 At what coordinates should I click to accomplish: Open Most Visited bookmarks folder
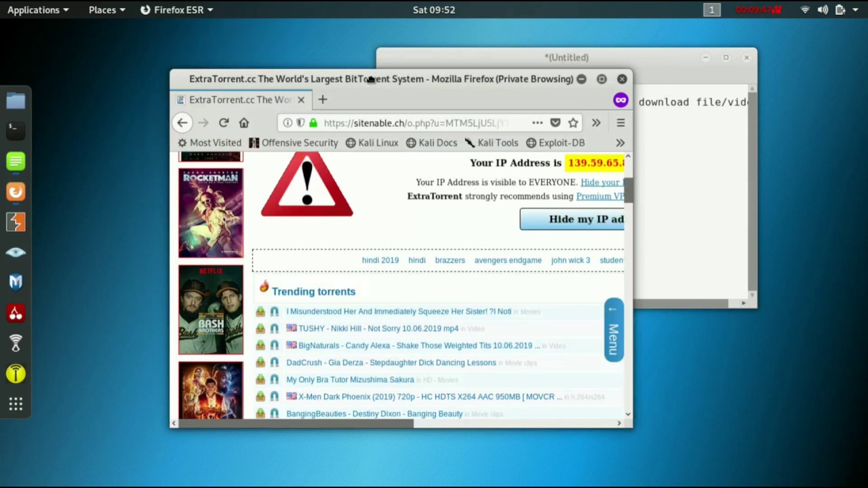coord(209,142)
